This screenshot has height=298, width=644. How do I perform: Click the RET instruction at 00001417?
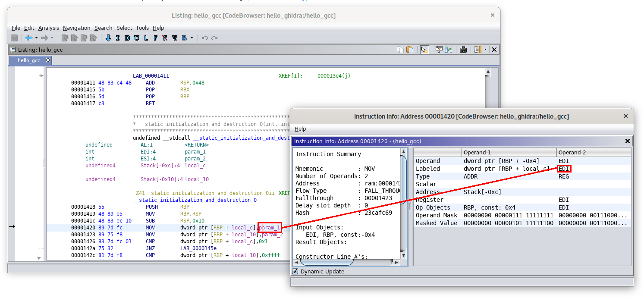(x=150, y=104)
